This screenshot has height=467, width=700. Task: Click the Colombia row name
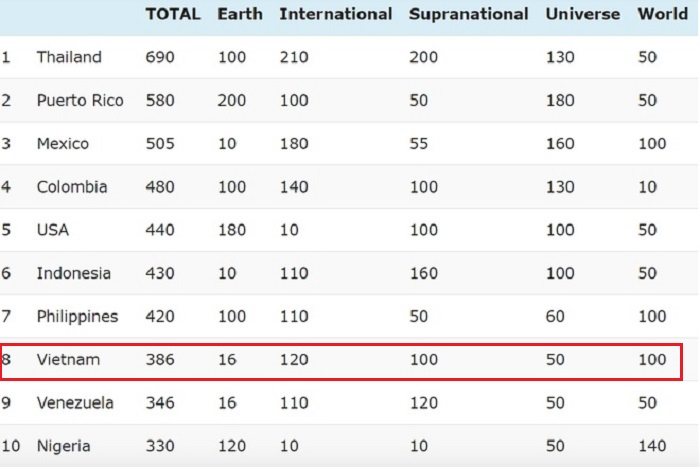[x=71, y=187]
